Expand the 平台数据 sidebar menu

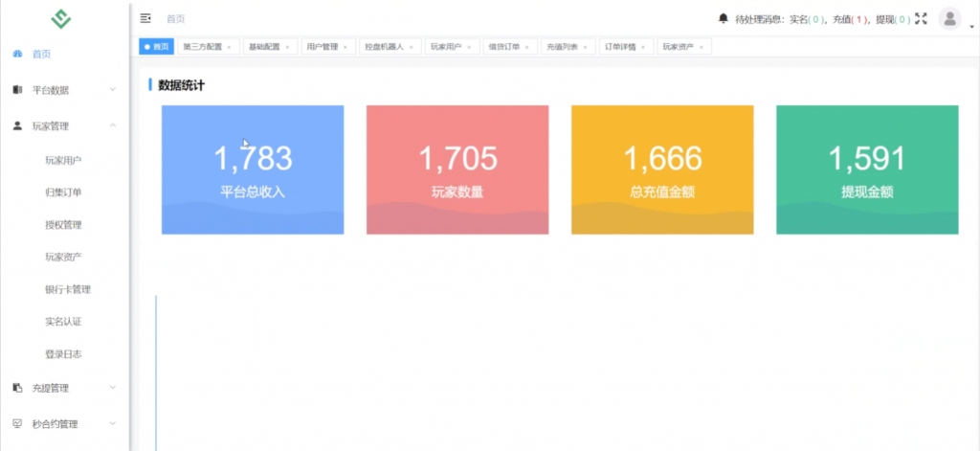coord(63,90)
